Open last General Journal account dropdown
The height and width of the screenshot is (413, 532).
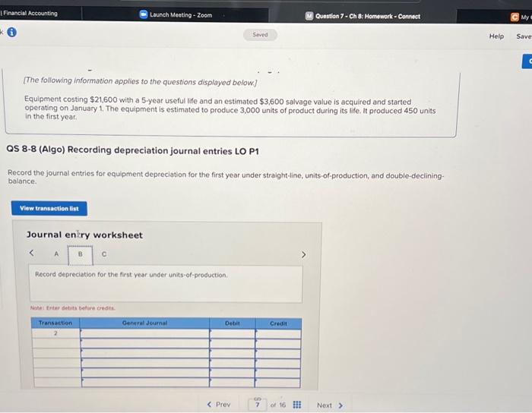coord(145,383)
